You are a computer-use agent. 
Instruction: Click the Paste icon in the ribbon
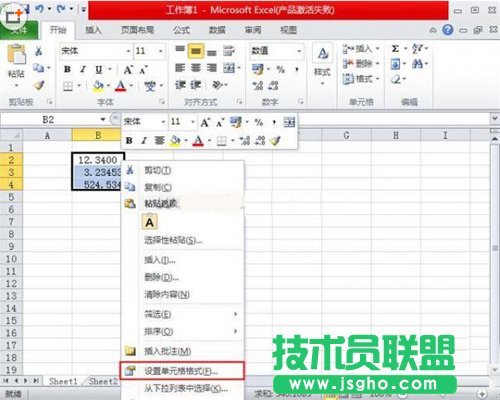(x=16, y=54)
